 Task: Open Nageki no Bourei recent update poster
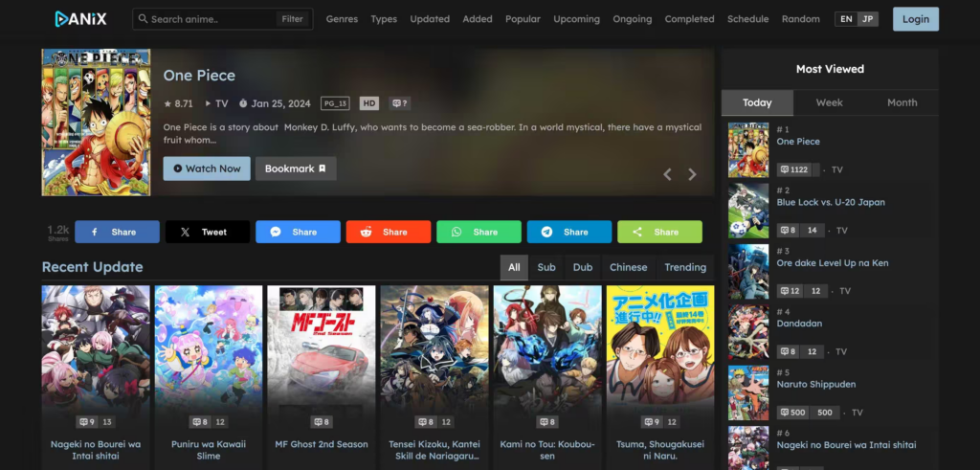96,357
